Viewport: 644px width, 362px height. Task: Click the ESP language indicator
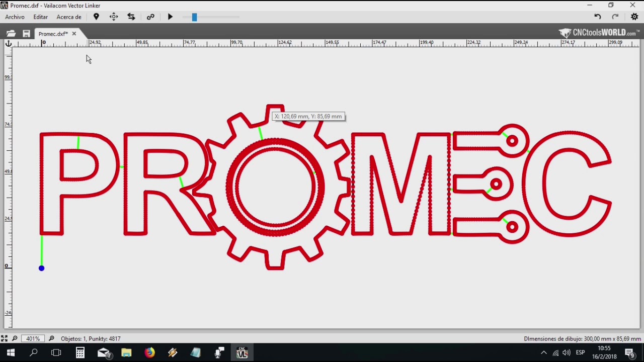pos(580,353)
